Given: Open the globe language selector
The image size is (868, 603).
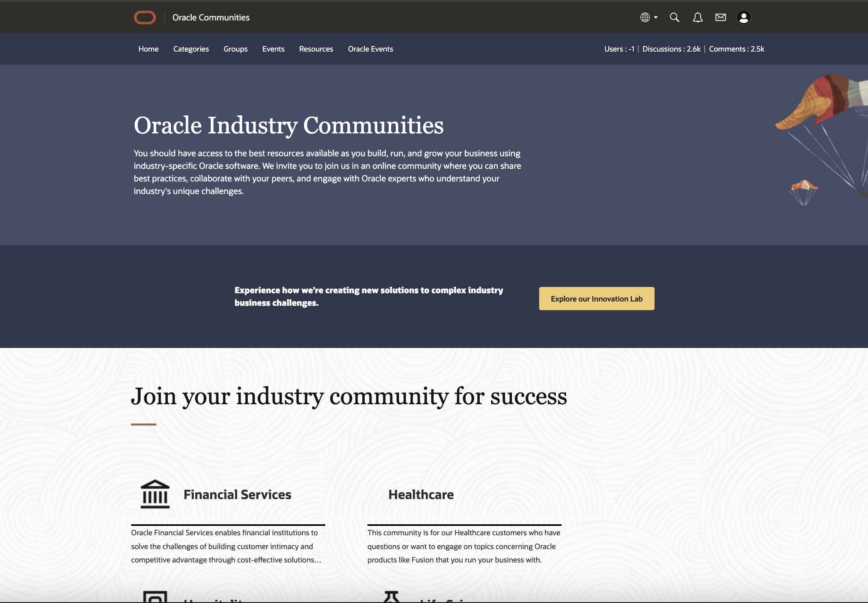Looking at the screenshot, I should point(645,17).
